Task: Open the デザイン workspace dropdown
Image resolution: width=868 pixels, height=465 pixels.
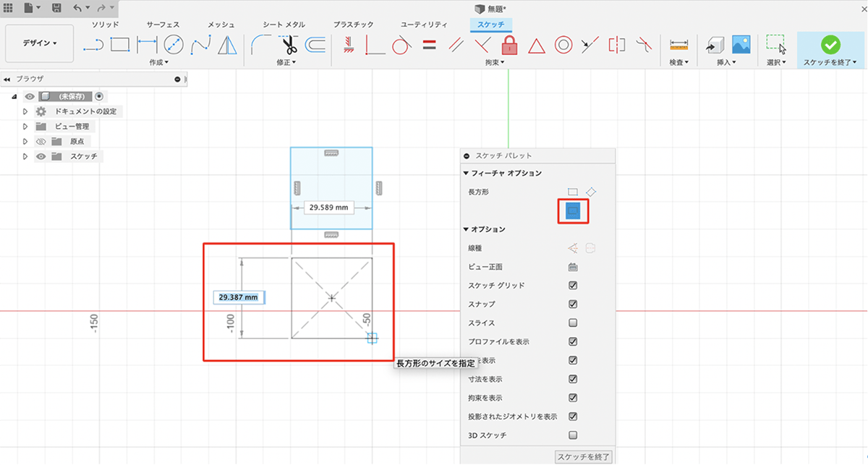Action: tap(39, 43)
